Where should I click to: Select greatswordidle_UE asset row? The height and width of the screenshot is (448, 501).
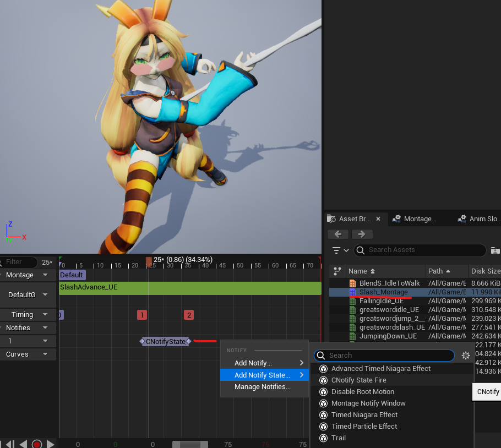(x=415, y=309)
